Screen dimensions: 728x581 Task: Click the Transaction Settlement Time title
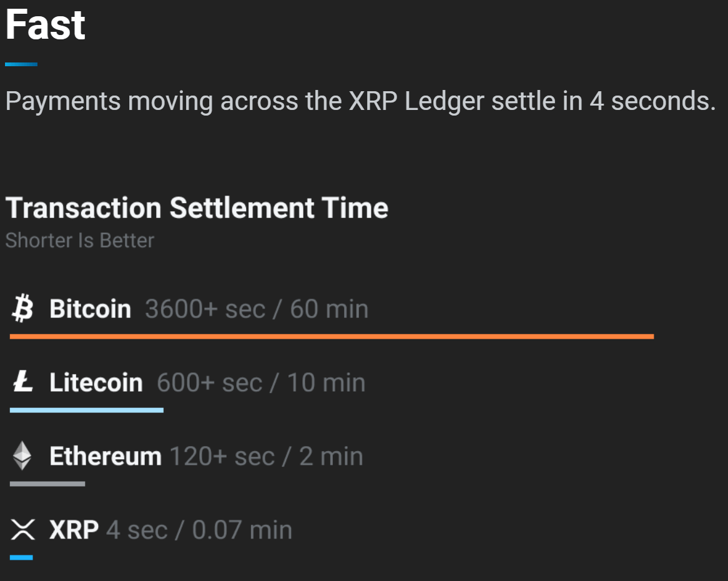(197, 207)
